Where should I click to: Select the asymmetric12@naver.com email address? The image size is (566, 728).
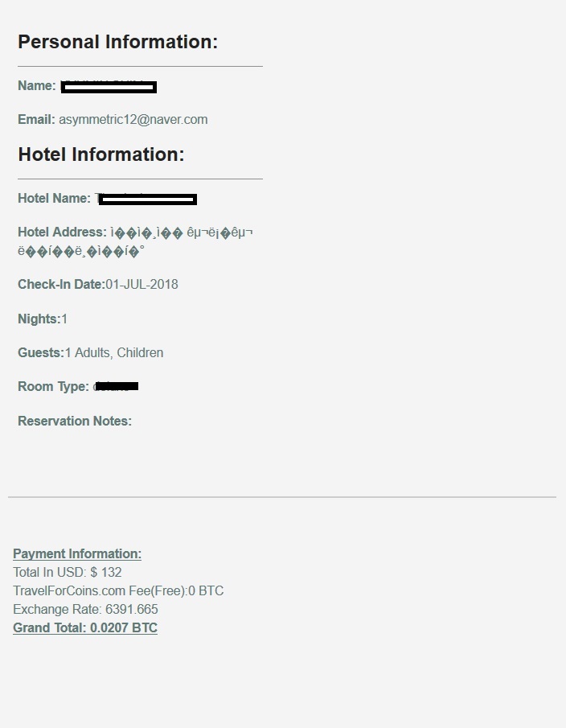coord(133,120)
